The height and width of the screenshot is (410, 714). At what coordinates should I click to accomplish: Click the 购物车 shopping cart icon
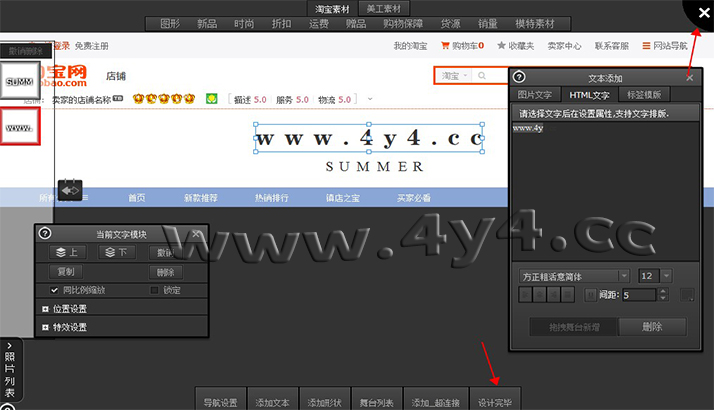[444, 46]
